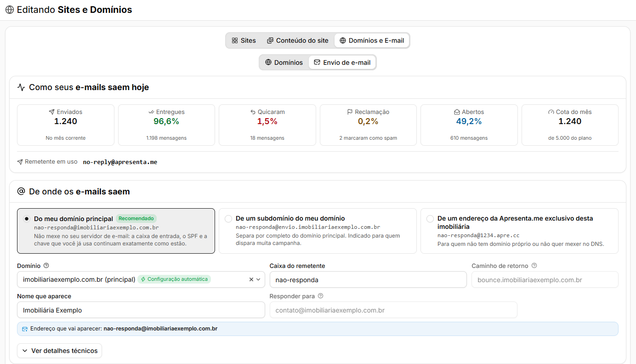Click 'de 5.000 do plano' text
636x364 pixels.
click(x=570, y=138)
